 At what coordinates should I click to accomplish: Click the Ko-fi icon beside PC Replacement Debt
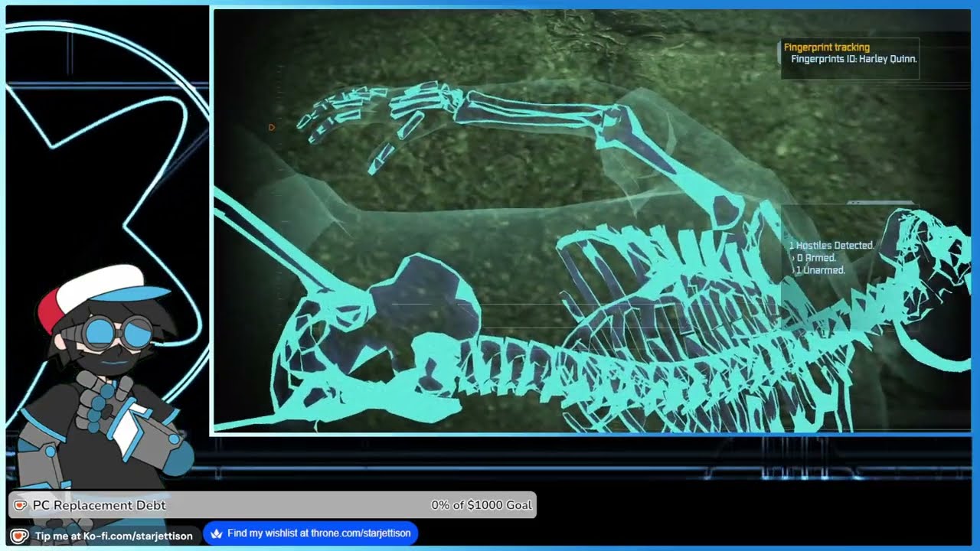point(21,505)
